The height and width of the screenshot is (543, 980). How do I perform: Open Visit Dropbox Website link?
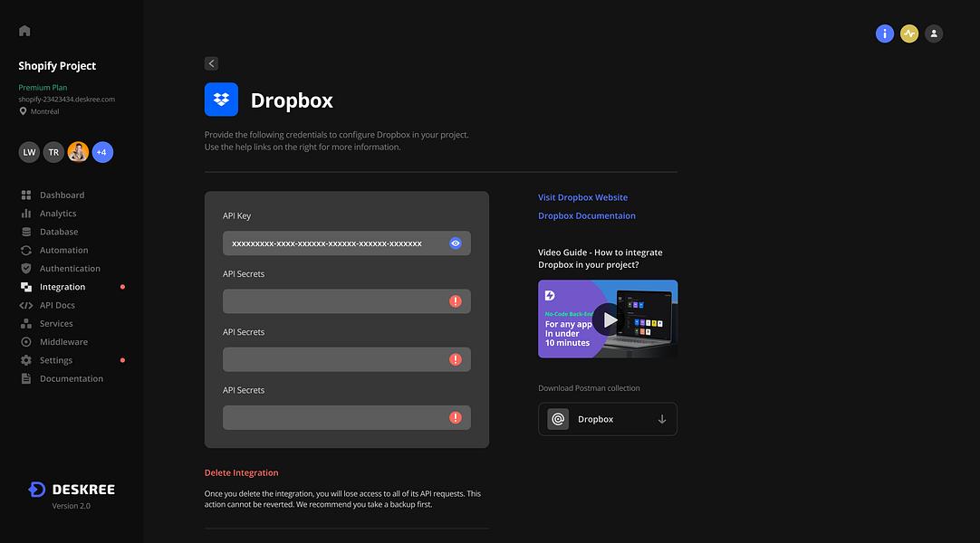pyautogui.click(x=582, y=197)
